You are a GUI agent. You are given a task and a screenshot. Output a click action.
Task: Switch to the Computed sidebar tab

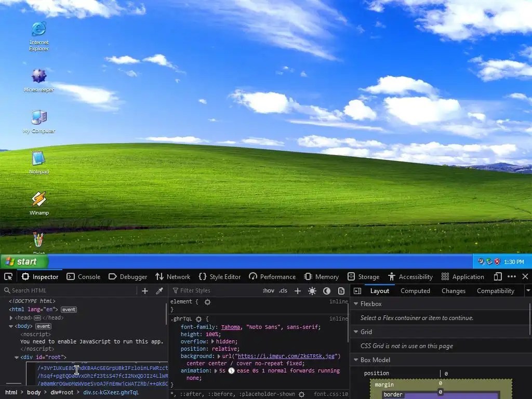415,291
